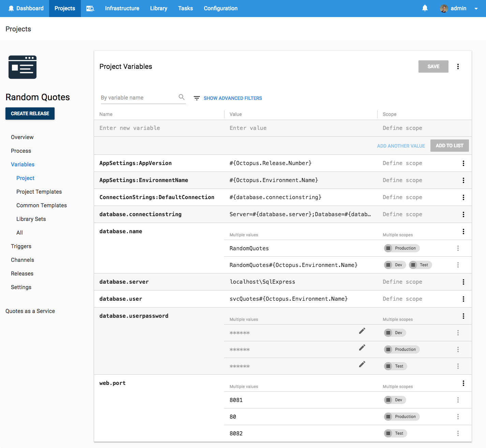Edit the Dev database.userpassword pencil icon
The height and width of the screenshot is (448, 486).
coord(362,331)
